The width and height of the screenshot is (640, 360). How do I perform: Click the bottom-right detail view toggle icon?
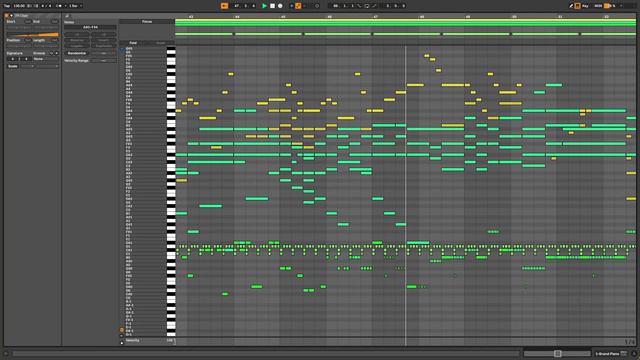pyautogui.click(x=634, y=353)
